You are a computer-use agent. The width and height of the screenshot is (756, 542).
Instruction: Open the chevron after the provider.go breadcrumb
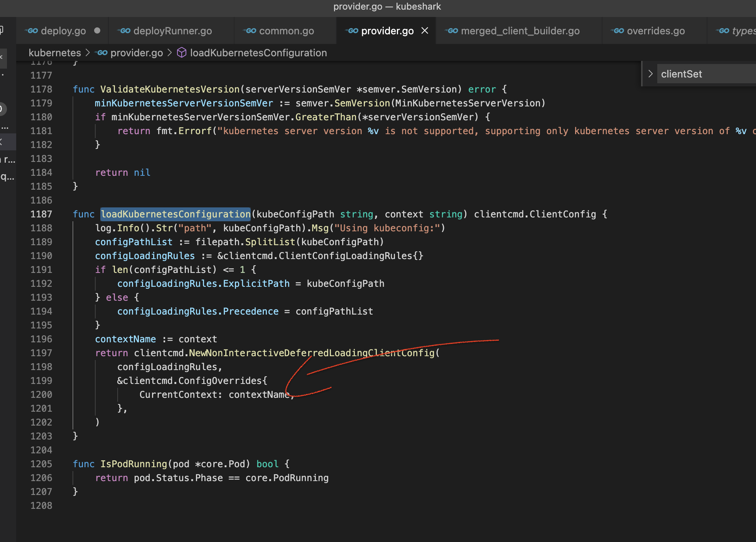(x=169, y=52)
